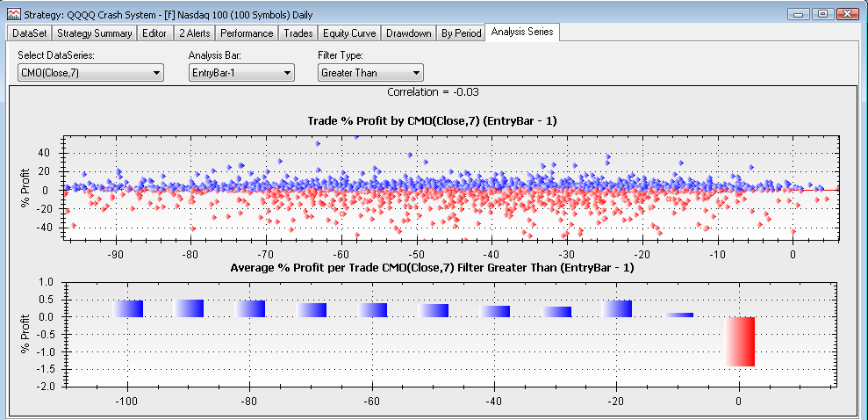The width and height of the screenshot is (868, 420).
Task: Switch to the By Period tab
Action: 462,33
